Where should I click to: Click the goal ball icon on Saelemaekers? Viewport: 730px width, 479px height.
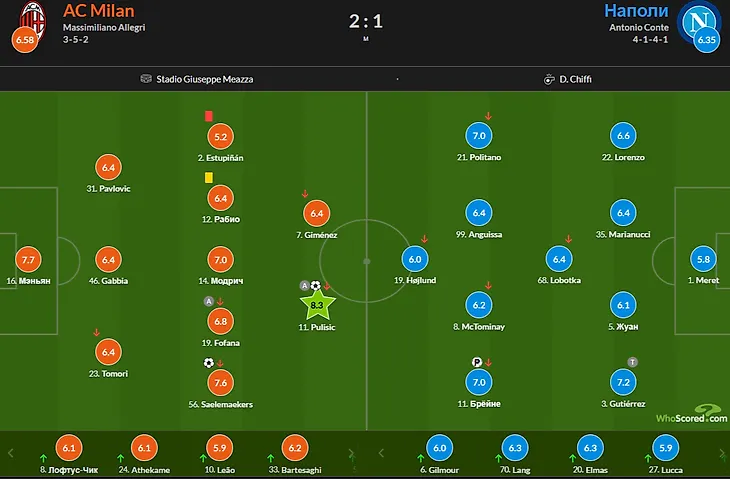click(x=209, y=363)
